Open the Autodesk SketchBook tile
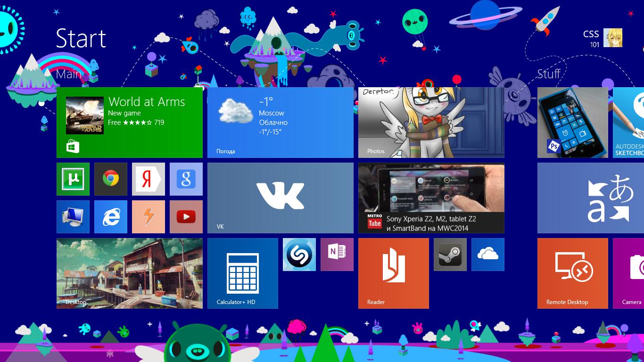This screenshot has height=362, width=644. pyautogui.click(x=628, y=123)
